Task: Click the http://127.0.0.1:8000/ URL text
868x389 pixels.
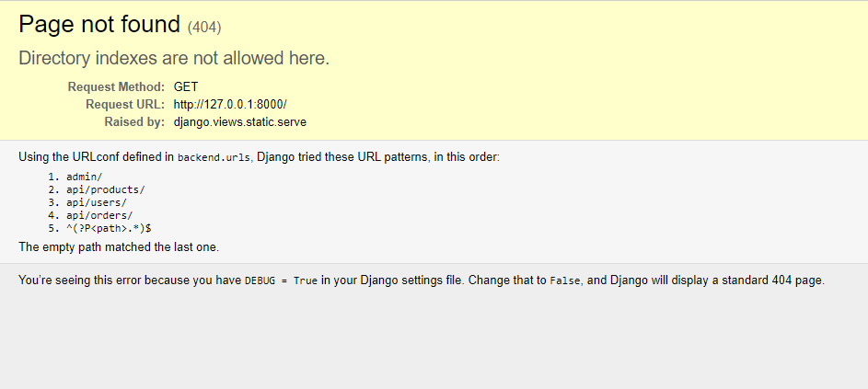Action: coord(236,104)
